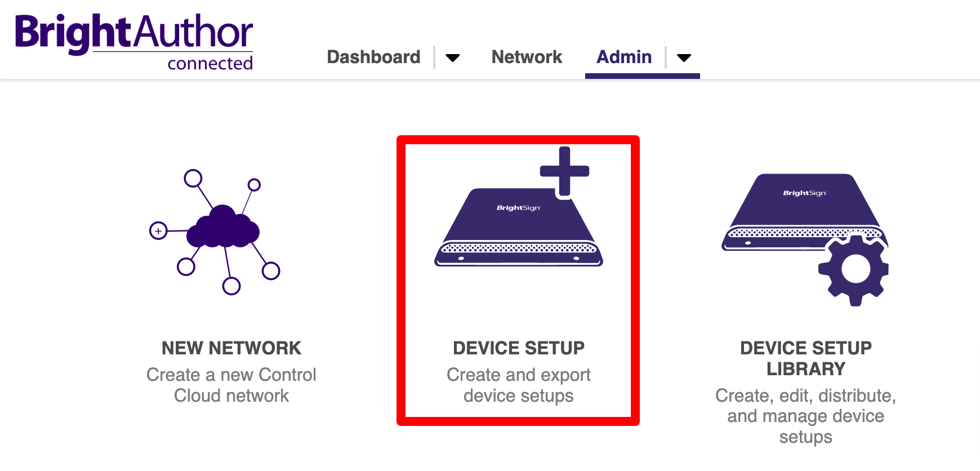Click BrightSign label on Device Setup player

tap(518, 208)
